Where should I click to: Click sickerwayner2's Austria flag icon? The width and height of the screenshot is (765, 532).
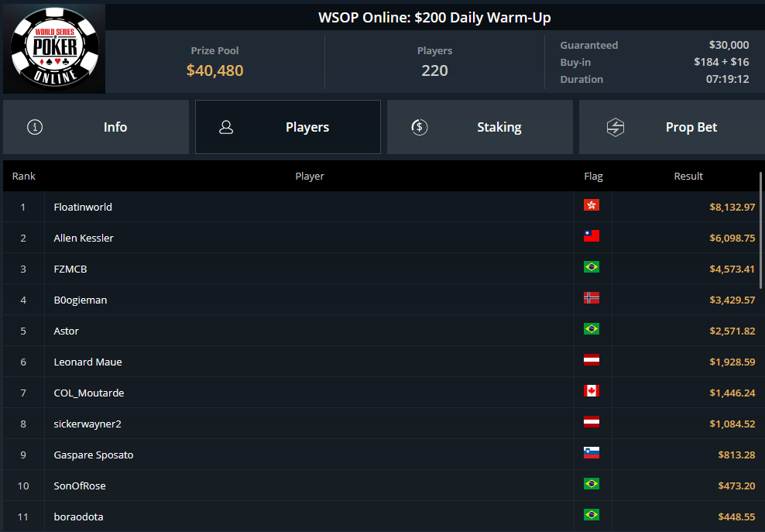[x=592, y=422]
